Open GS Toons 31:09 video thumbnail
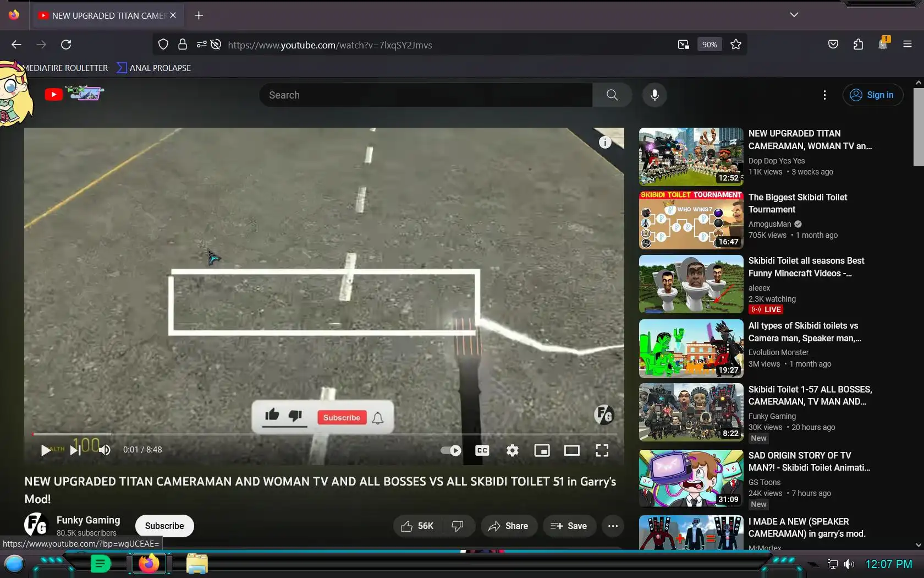Image resolution: width=924 pixels, height=578 pixels. click(x=691, y=478)
